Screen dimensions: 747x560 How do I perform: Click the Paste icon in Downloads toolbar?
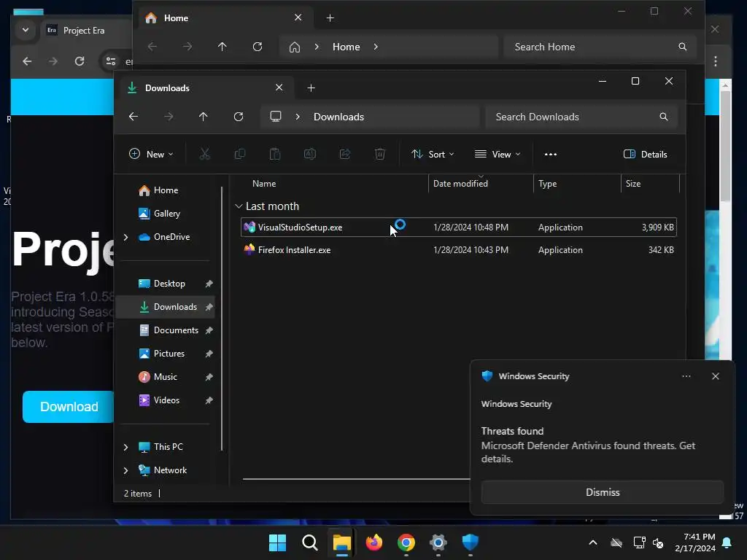[275, 154]
